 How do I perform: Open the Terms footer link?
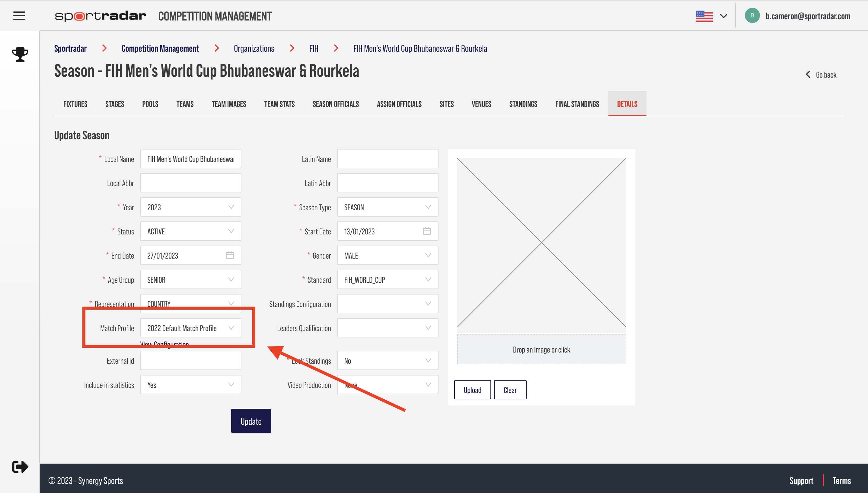click(x=842, y=481)
